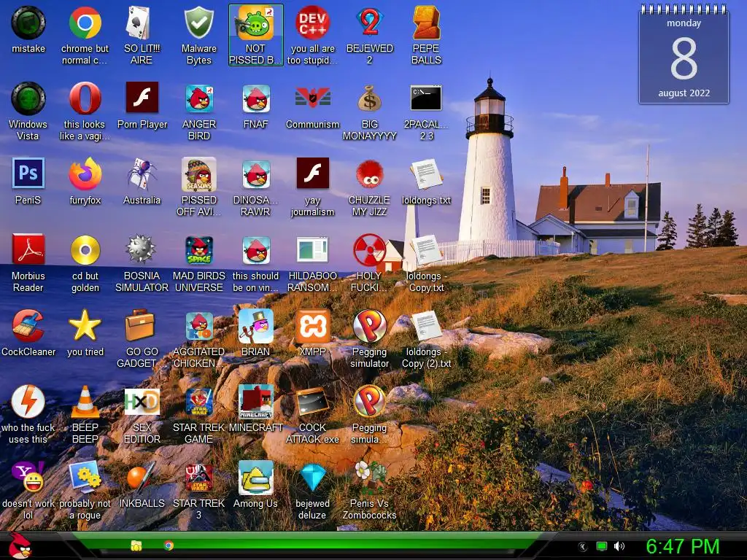
Task: Open the volume speaker tray icon
Action: [619, 546]
